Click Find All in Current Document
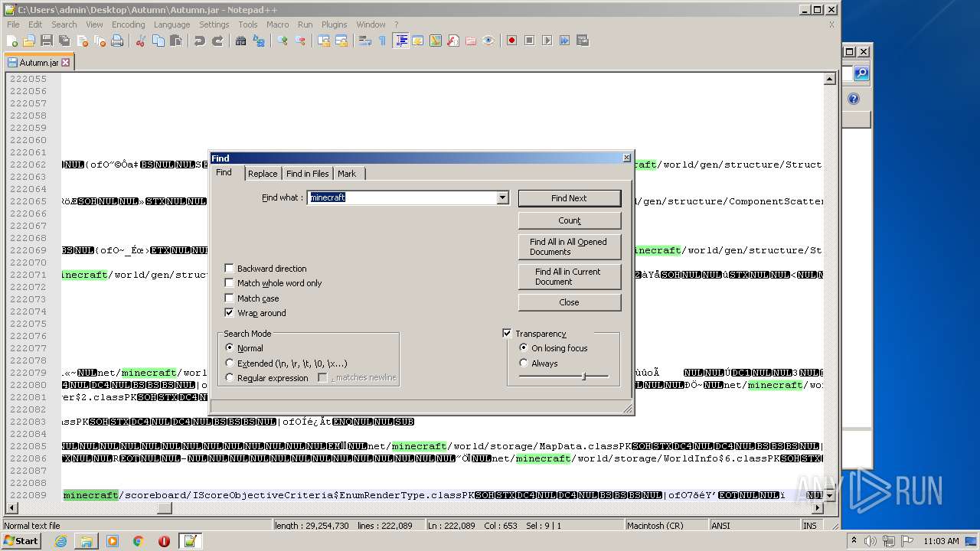 click(570, 276)
